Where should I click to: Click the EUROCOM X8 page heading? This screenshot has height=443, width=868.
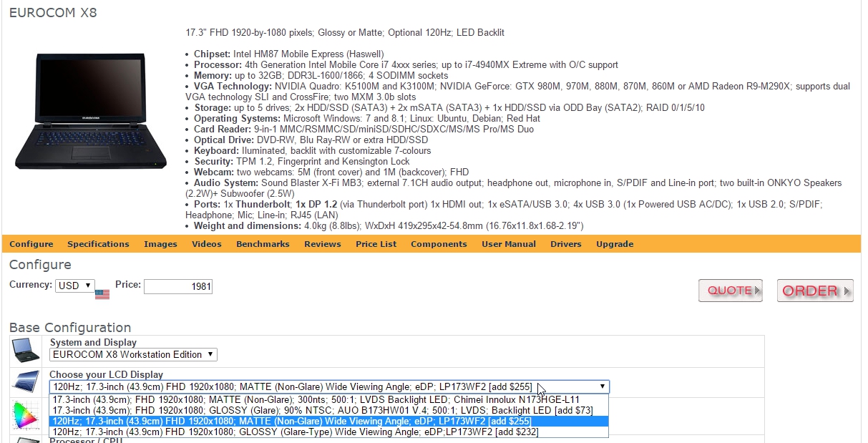click(53, 13)
